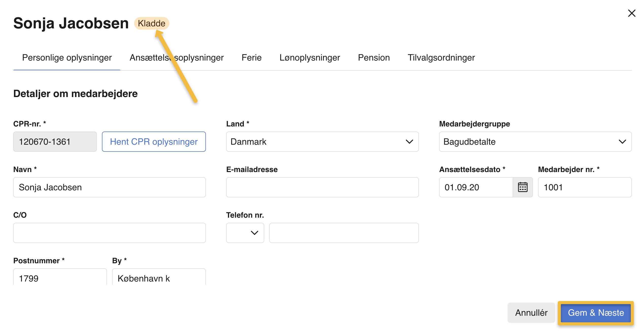The image size is (644, 336).
Task: Click into the Navn text field
Action: click(110, 187)
